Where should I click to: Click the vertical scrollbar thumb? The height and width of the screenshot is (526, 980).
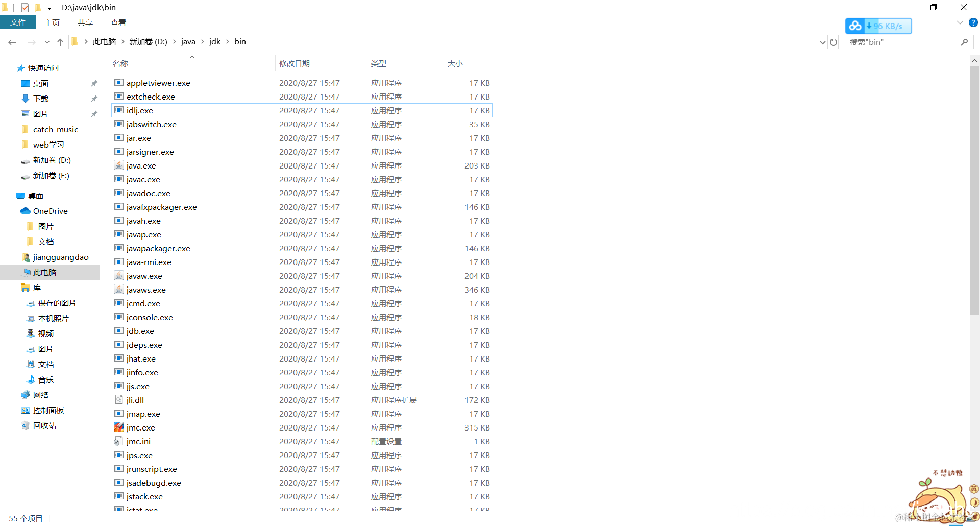tap(974, 189)
